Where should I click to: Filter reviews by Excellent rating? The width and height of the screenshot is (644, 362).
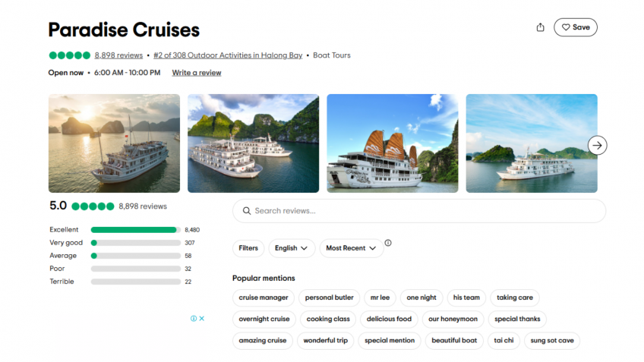tap(134, 230)
